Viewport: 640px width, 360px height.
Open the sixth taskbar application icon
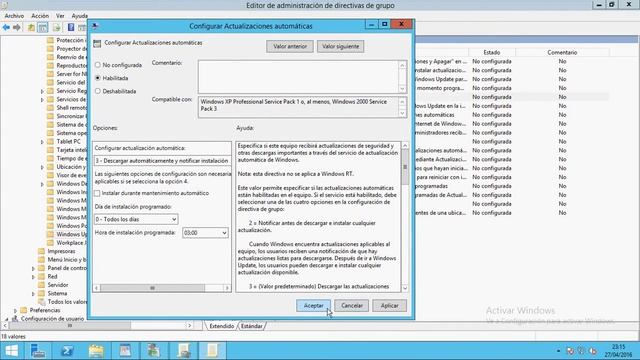coord(183,351)
